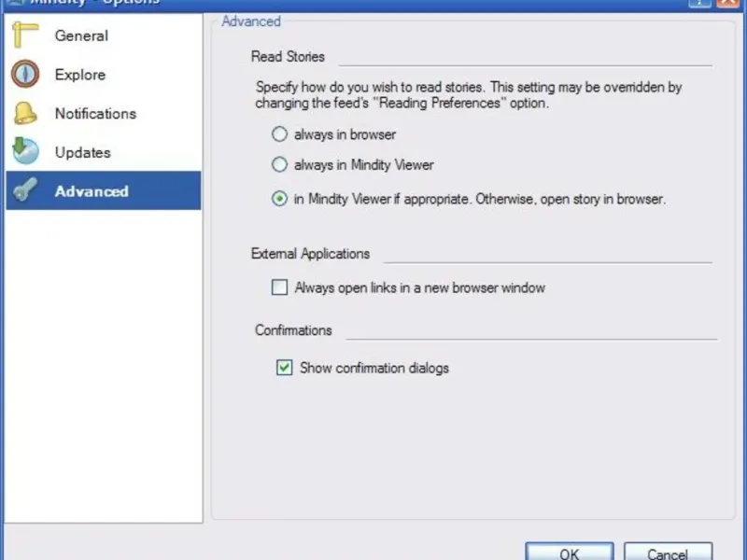Image resolution: width=747 pixels, height=560 pixels.
Task: Click the "Show confirmation dialogs" label text
Action: 373,368
